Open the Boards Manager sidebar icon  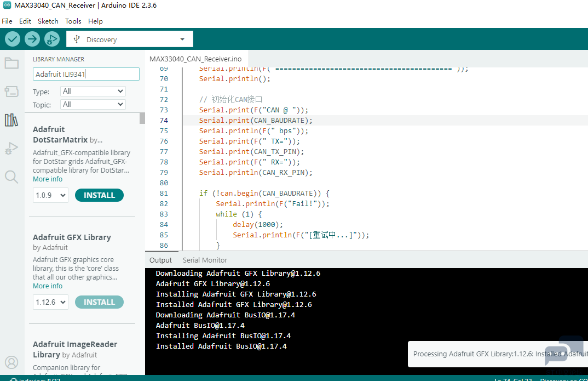pos(11,91)
